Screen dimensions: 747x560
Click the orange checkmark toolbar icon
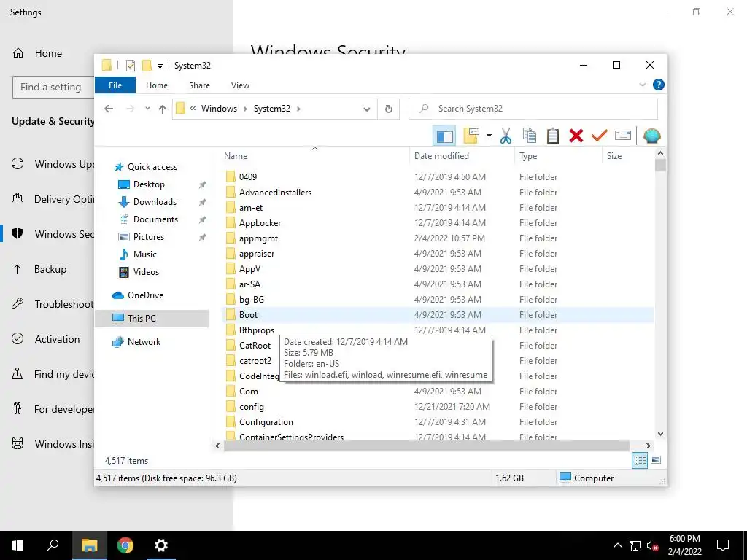600,136
